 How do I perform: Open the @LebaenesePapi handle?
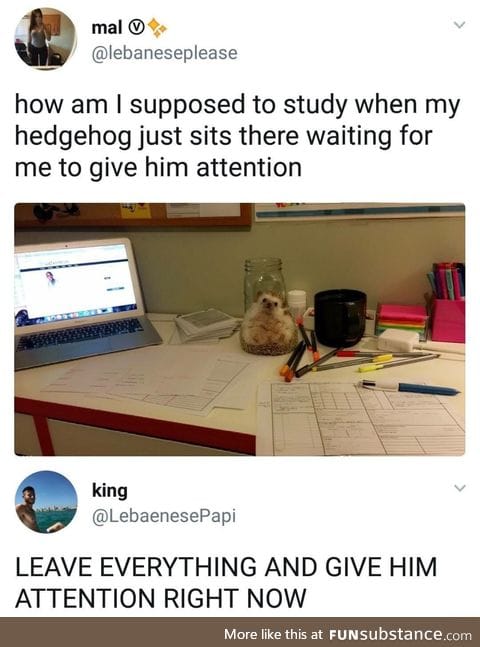click(x=163, y=516)
